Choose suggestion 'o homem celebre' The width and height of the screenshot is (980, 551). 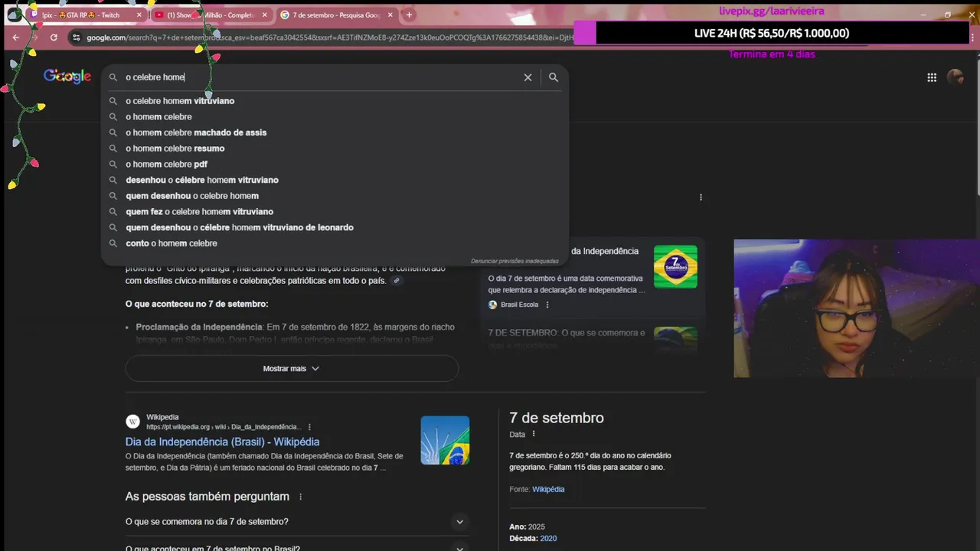[158, 117]
